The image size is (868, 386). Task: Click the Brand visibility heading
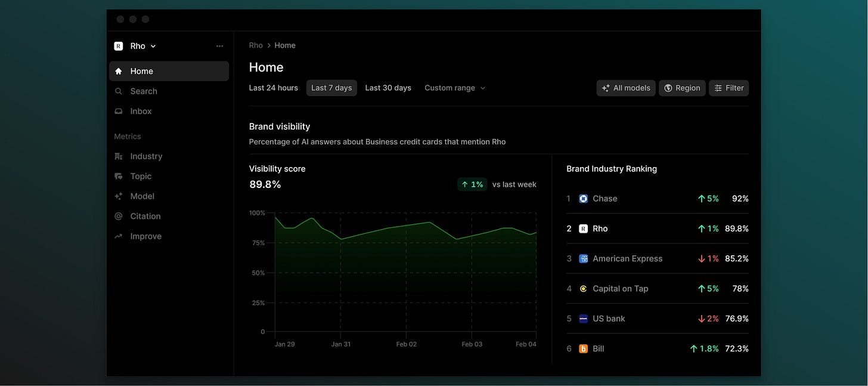pyautogui.click(x=280, y=126)
